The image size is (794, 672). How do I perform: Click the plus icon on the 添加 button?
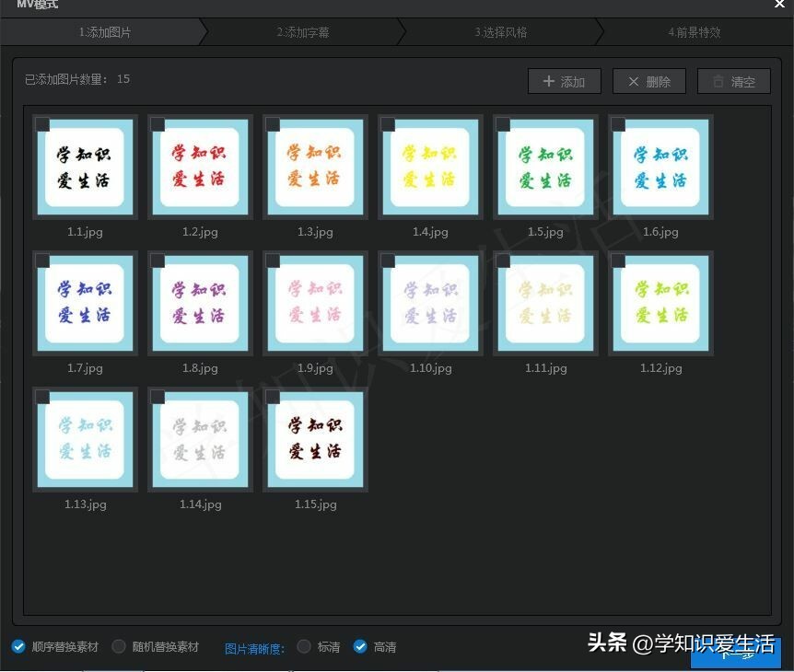click(x=549, y=81)
